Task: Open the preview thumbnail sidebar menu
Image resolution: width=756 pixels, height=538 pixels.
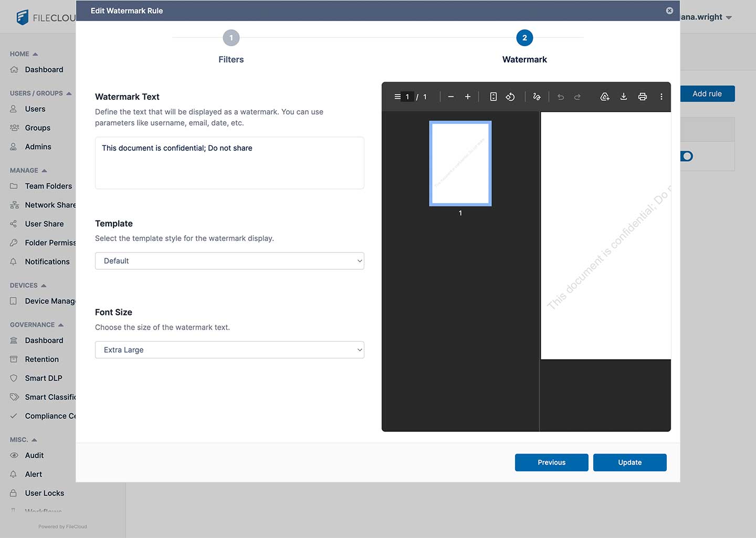Action: click(396, 97)
